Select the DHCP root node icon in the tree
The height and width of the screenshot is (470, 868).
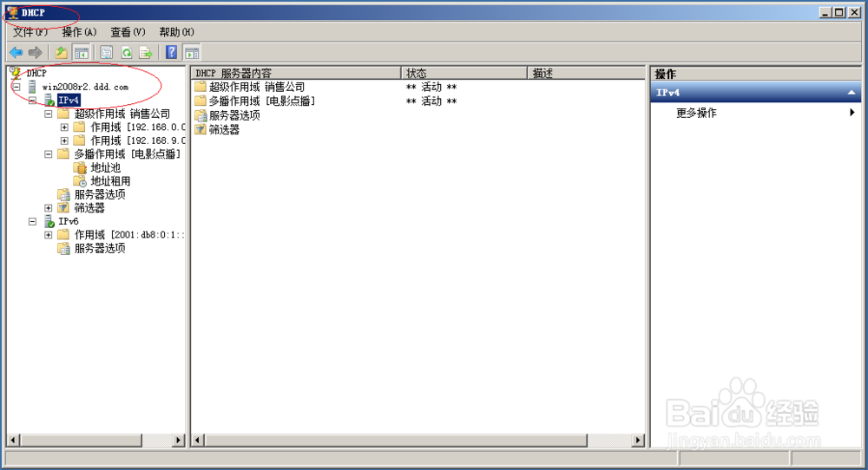(x=16, y=73)
